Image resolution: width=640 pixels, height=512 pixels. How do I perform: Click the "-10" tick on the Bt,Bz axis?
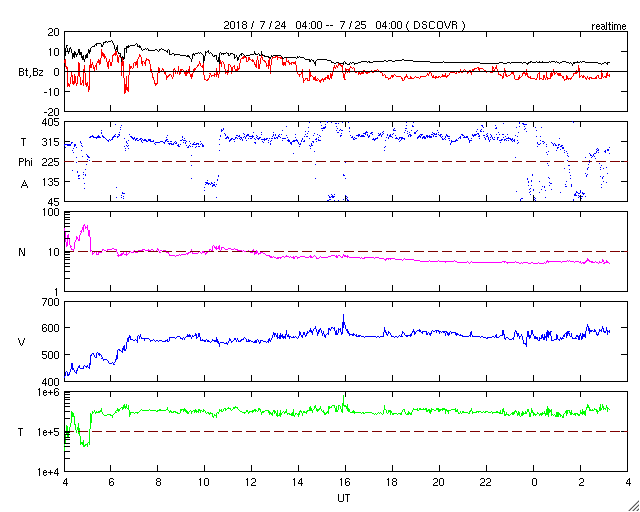point(52,92)
